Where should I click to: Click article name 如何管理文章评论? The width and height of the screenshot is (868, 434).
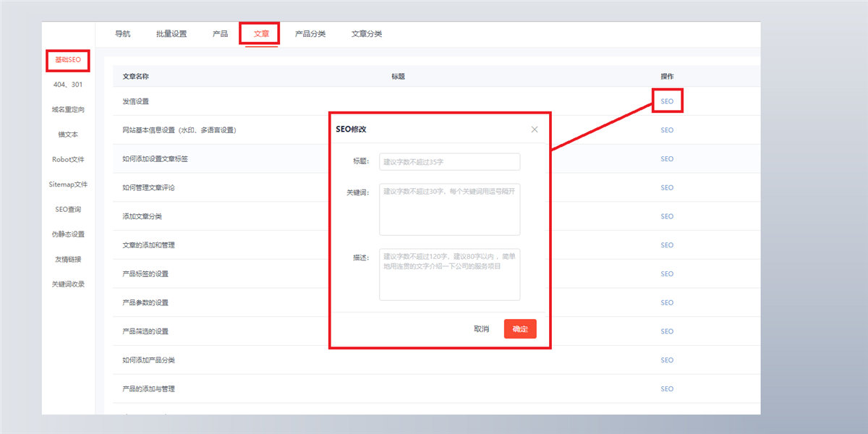[149, 187]
